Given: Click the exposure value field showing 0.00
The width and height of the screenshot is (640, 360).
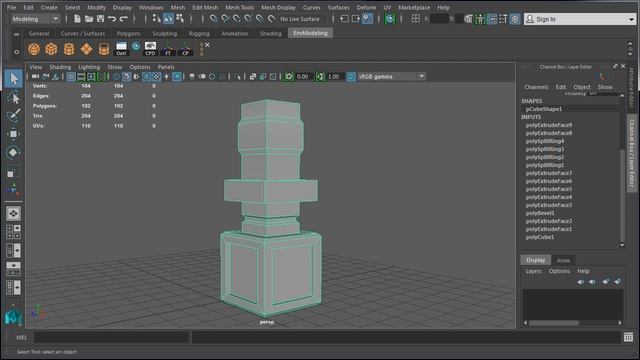Looking at the screenshot, I should [x=304, y=76].
